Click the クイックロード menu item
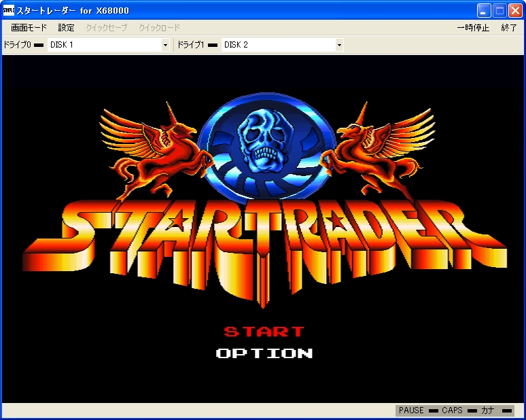This screenshot has width=526, height=420. pos(159,27)
